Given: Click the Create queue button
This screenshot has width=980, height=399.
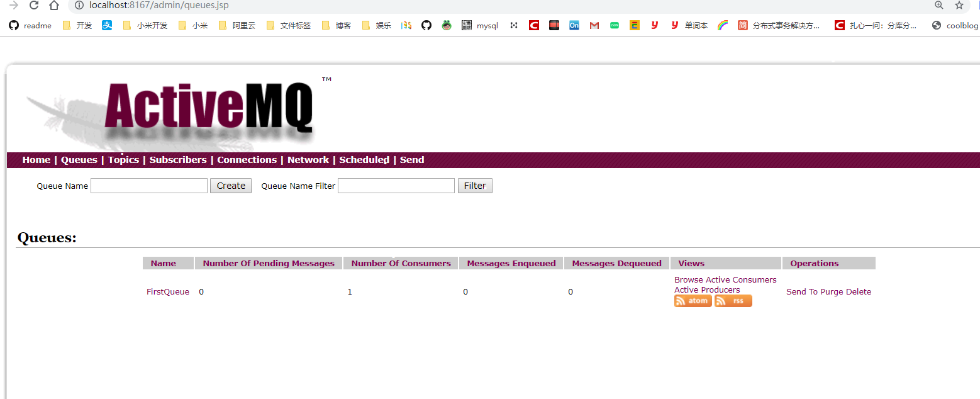Looking at the screenshot, I should coord(231,186).
